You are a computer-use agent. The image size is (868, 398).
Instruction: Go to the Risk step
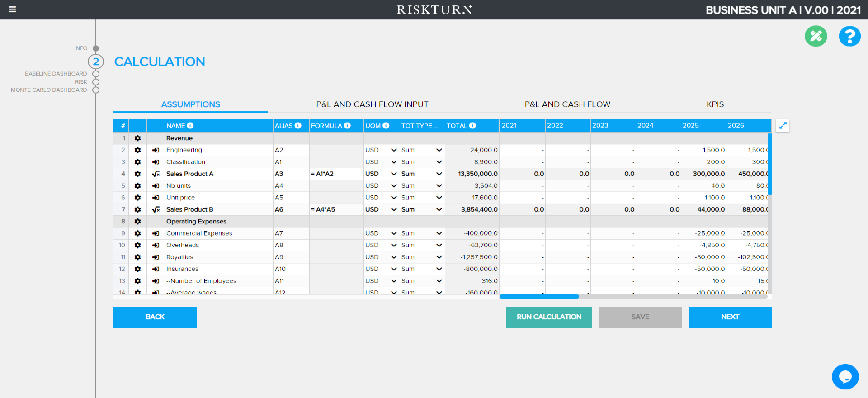81,82
